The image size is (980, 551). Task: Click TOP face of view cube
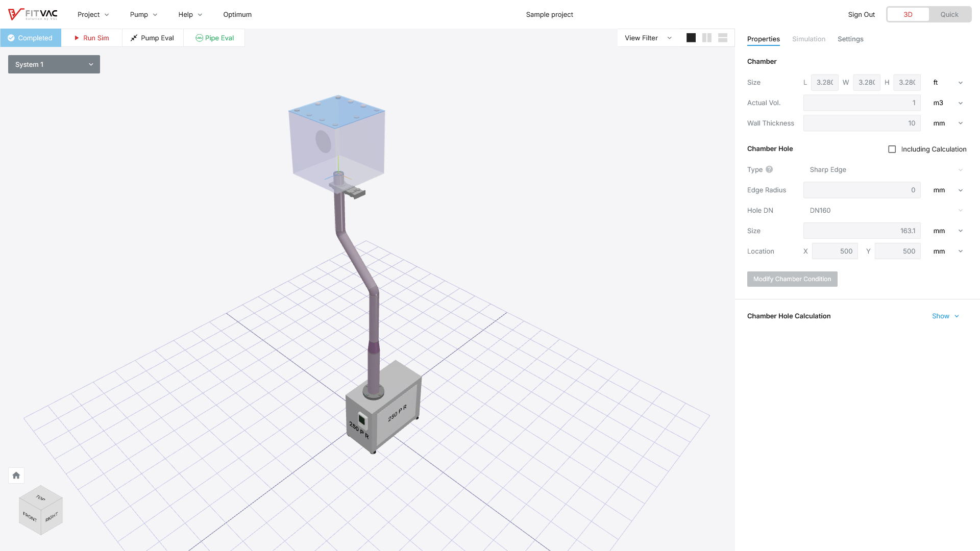41,497
